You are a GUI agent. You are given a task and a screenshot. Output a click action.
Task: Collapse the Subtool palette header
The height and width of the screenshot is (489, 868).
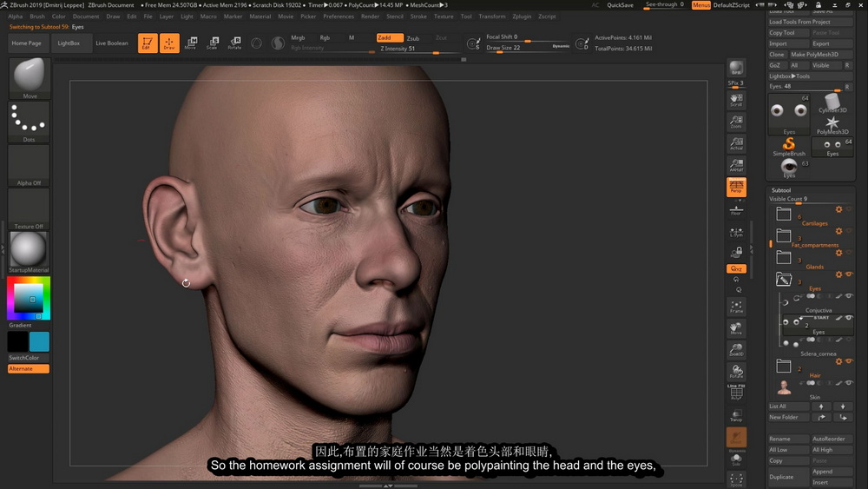click(781, 190)
